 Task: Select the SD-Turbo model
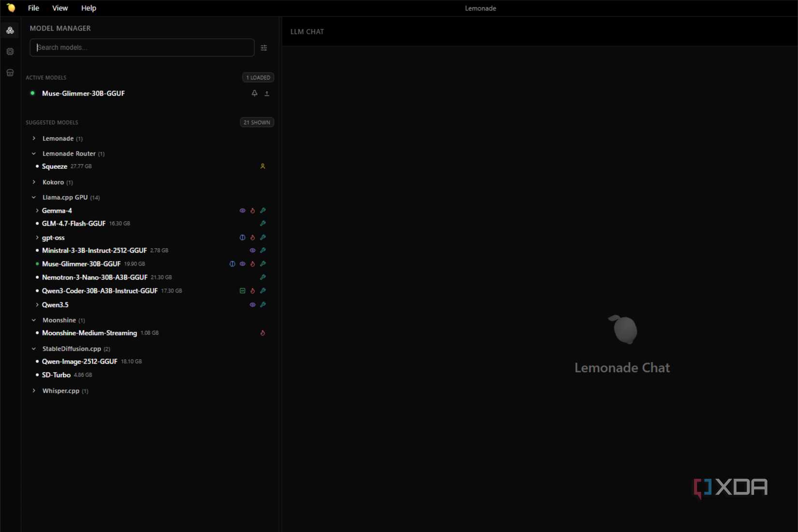point(56,375)
